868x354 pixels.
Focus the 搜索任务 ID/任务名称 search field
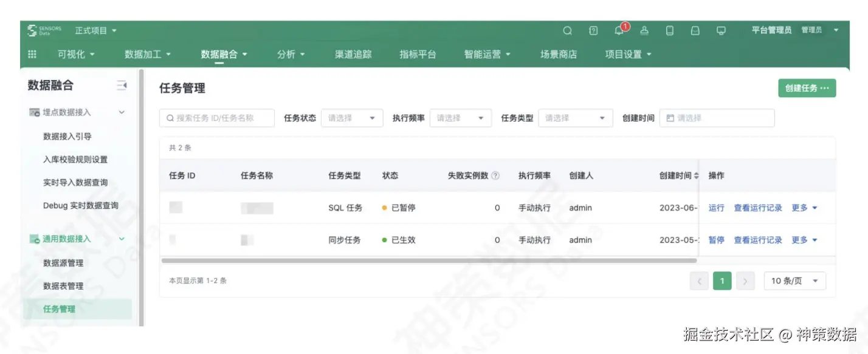[x=217, y=118]
